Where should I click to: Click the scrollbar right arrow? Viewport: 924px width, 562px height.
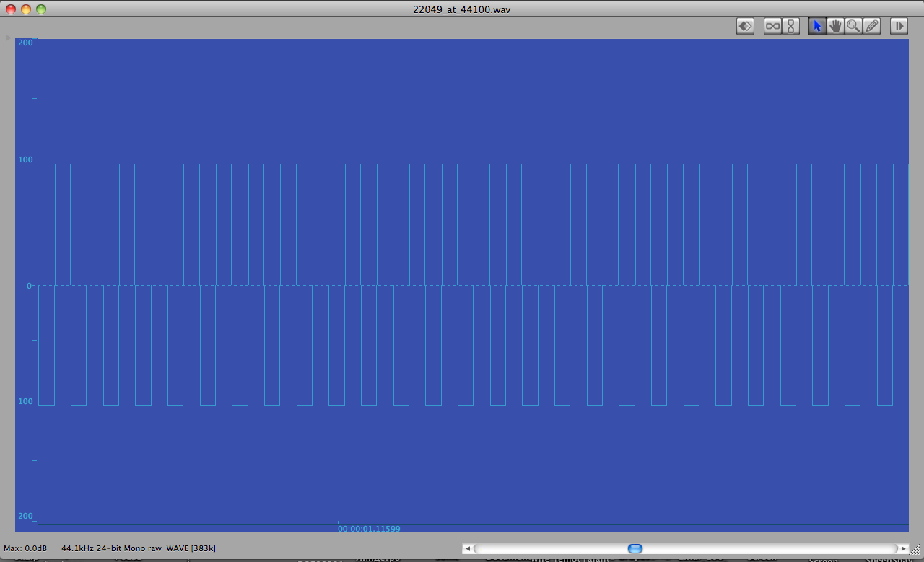[903, 549]
